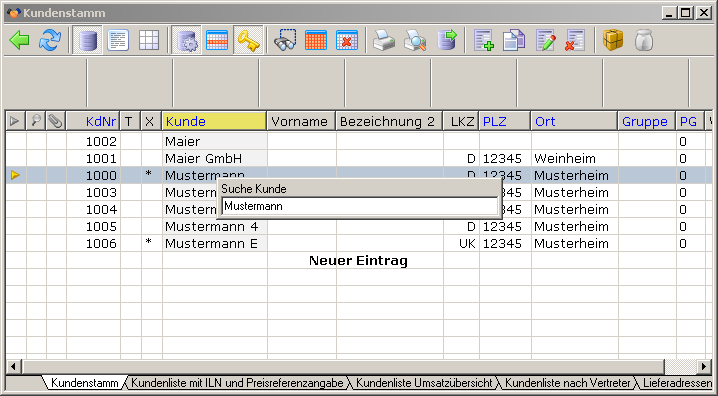Click the Vorname column header

[x=301, y=121]
